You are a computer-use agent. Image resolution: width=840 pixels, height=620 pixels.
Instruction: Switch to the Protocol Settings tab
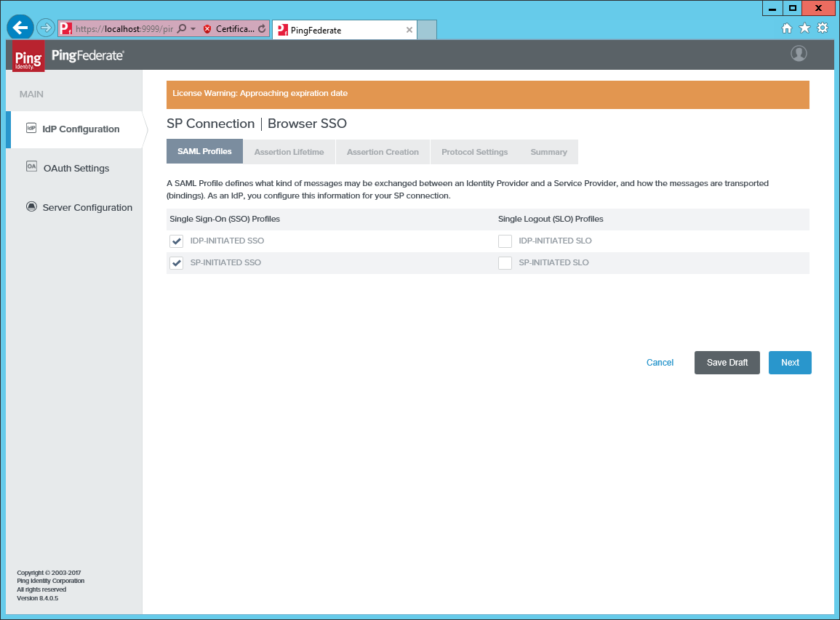pos(475,152)
